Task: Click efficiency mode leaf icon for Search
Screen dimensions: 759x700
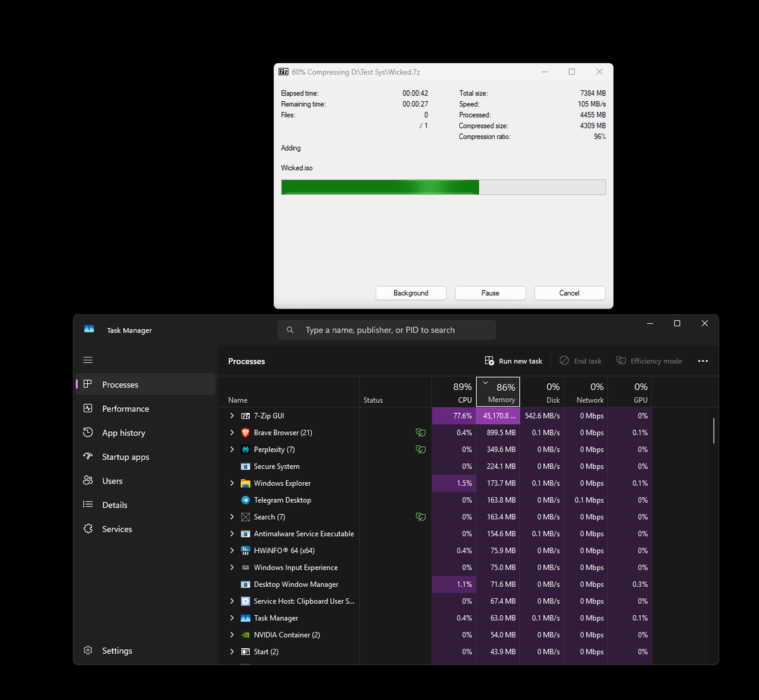Action: click(421, 517)
